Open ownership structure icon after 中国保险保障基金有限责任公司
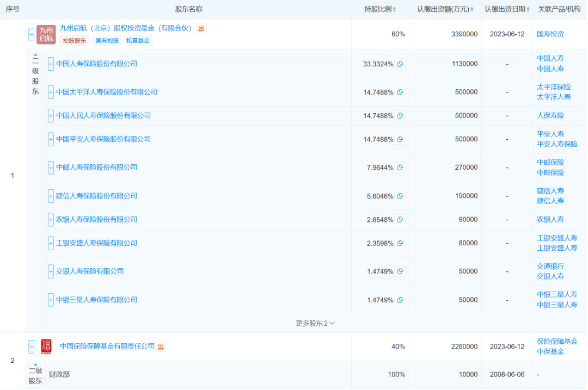Image resolution: width=588 pixels, height=390 pixels. pos(161,347)
